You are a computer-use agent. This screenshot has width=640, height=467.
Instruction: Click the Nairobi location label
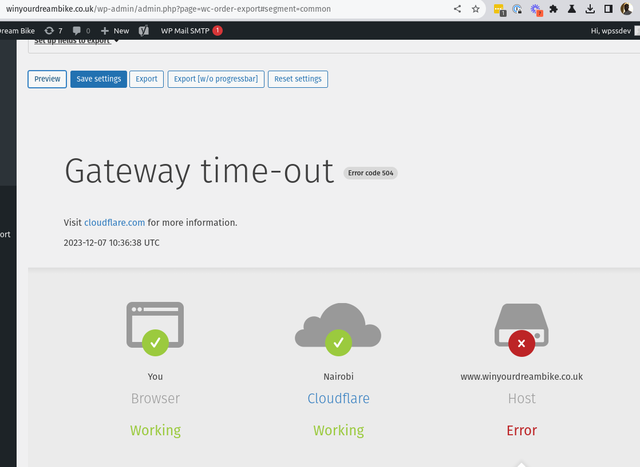click(x=338, y=376)
